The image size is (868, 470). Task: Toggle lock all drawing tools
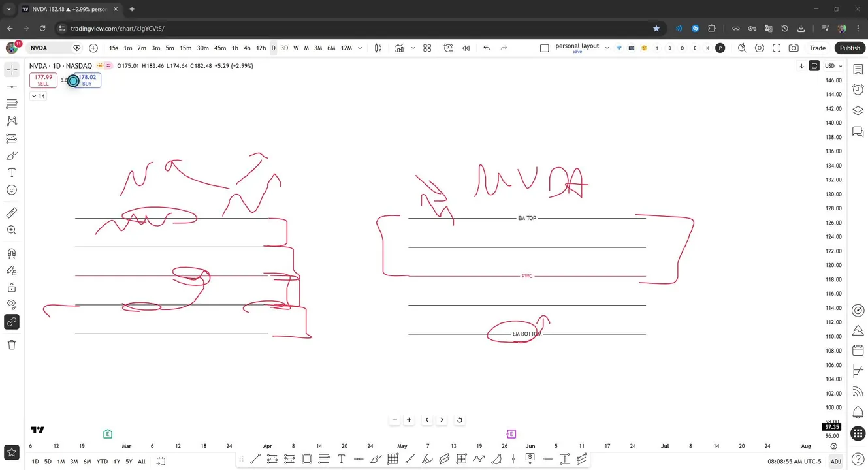click(x=12, y=288)
